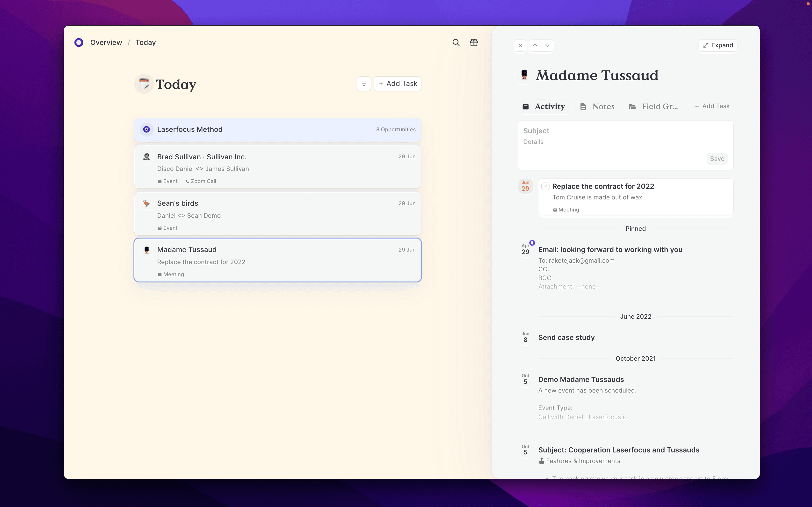This screenshot has height=507, width=812.
Task: Go to next record with down chevron
Action: pyautogui.click(x=547, y=45)
